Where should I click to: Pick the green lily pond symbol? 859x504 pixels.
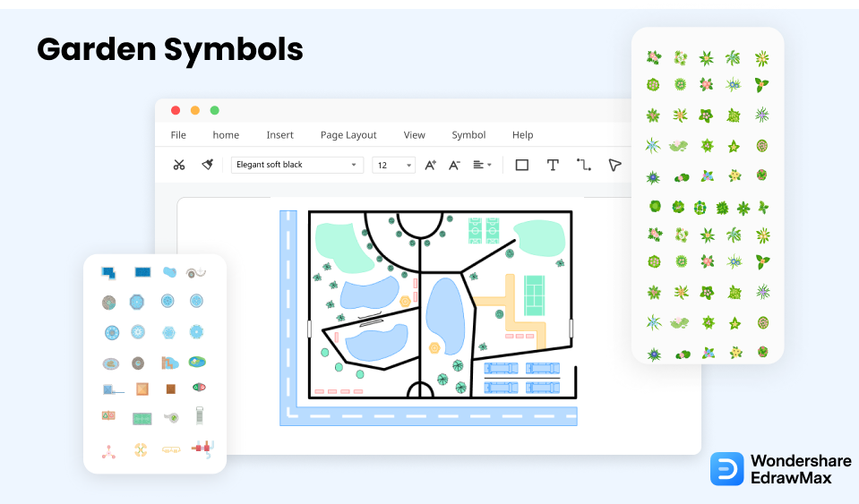click(197, 362)
